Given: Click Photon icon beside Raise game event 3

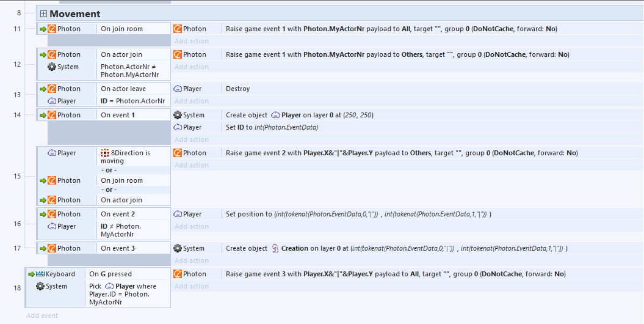Looking at the screenshot, I should [x=178, y=274].
